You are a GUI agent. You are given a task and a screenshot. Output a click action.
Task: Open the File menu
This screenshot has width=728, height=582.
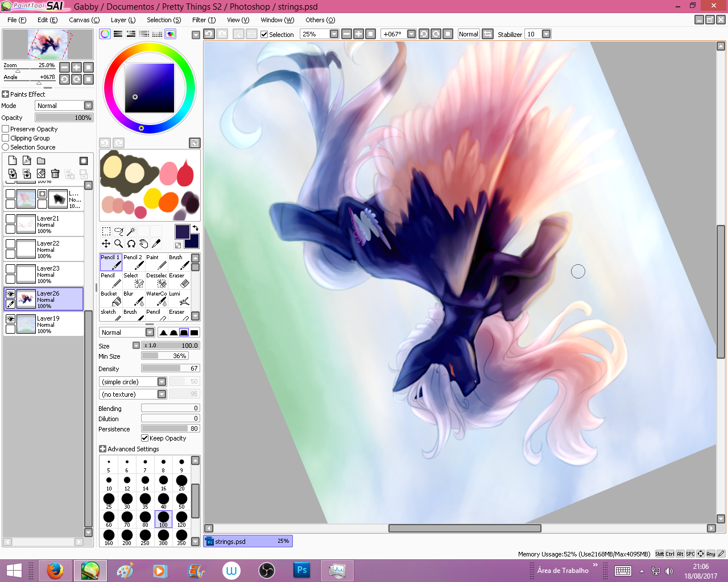click(17, 20)
